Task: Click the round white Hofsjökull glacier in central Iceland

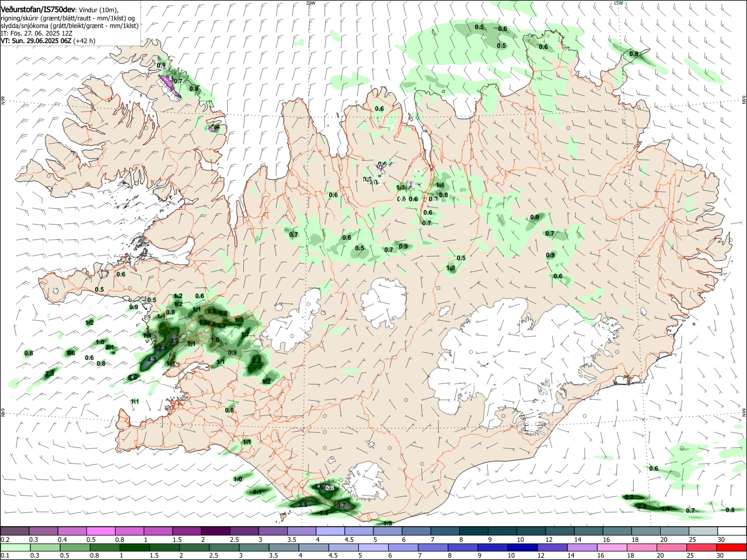Action: 383,302
